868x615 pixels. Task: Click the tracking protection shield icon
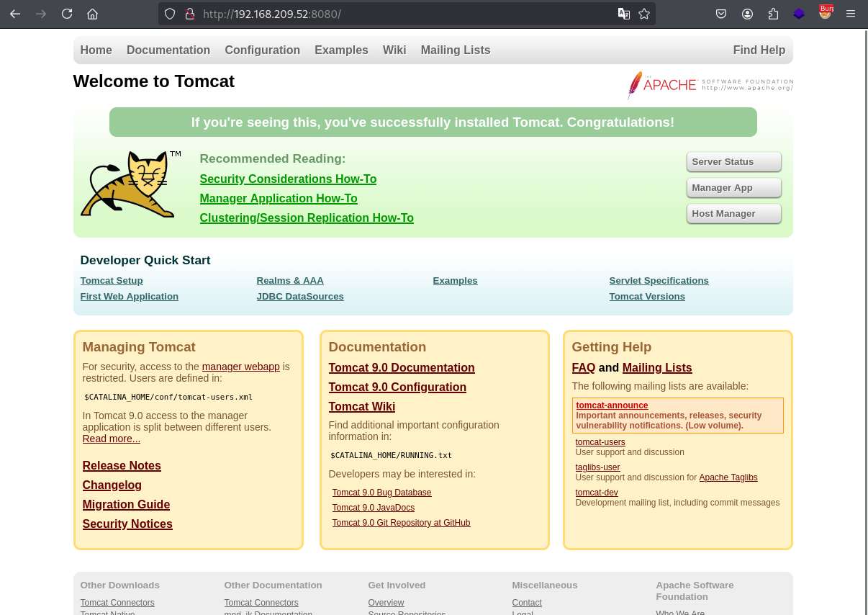click(170, 14)
